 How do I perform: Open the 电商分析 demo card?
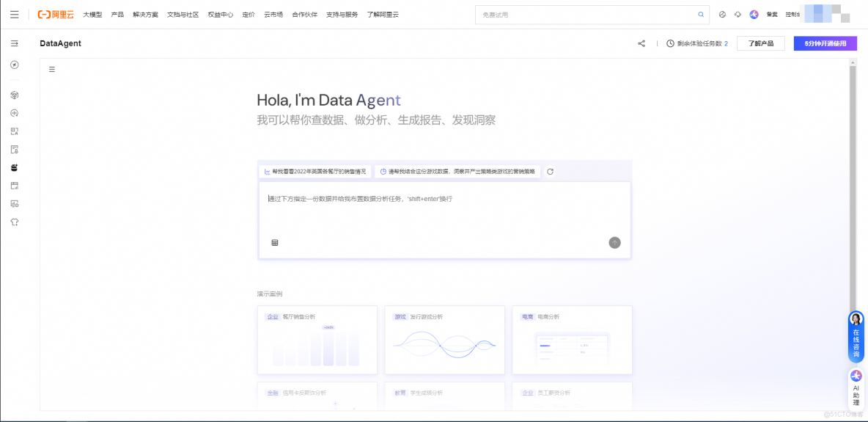tap(572, 340)
